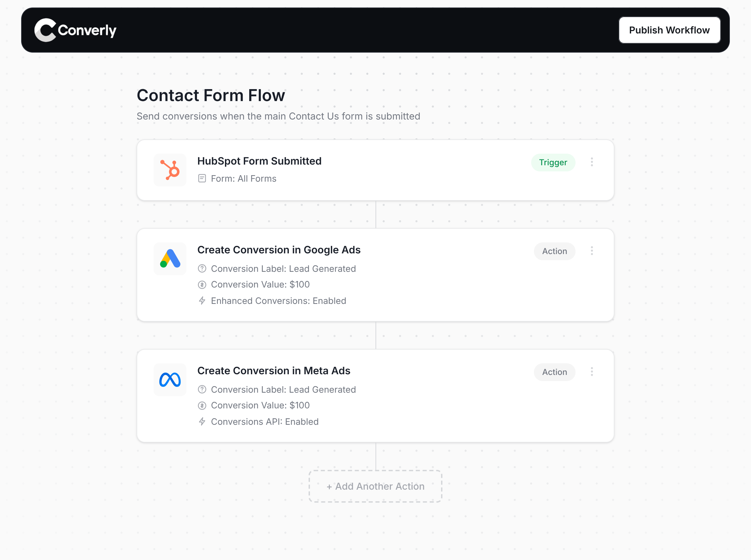The image size is (751, 560).
Task: Select the Contact Form Flow title
Action: (211, 95)
